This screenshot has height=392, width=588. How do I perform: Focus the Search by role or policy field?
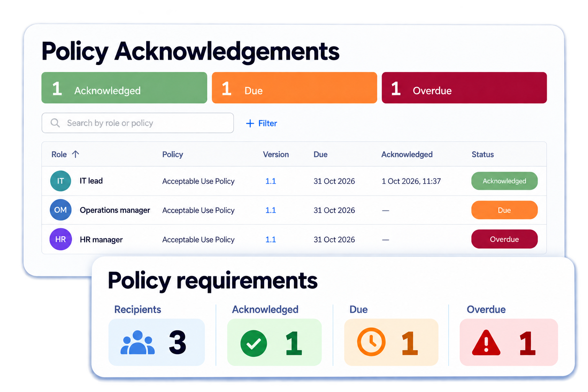point(138,123)
